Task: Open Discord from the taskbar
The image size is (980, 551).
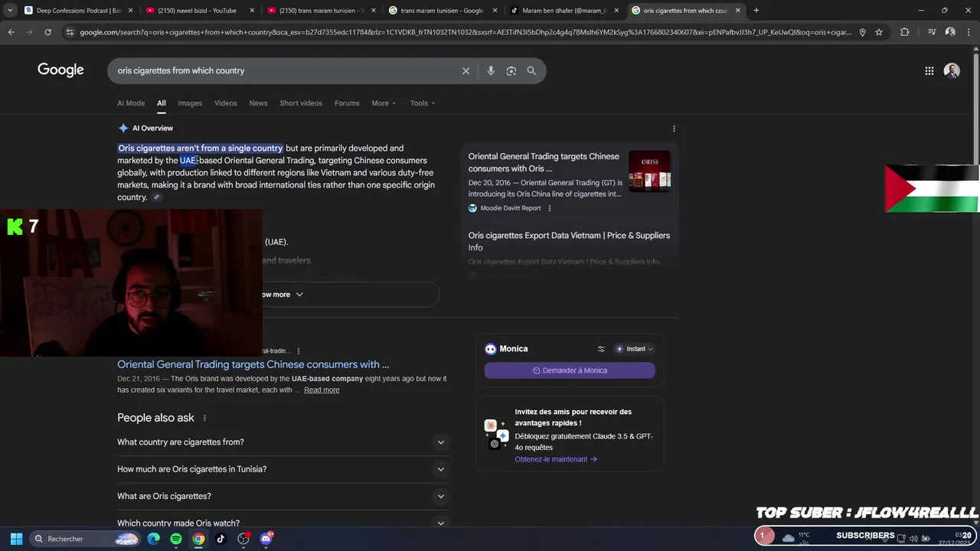Action: point(266,539)
